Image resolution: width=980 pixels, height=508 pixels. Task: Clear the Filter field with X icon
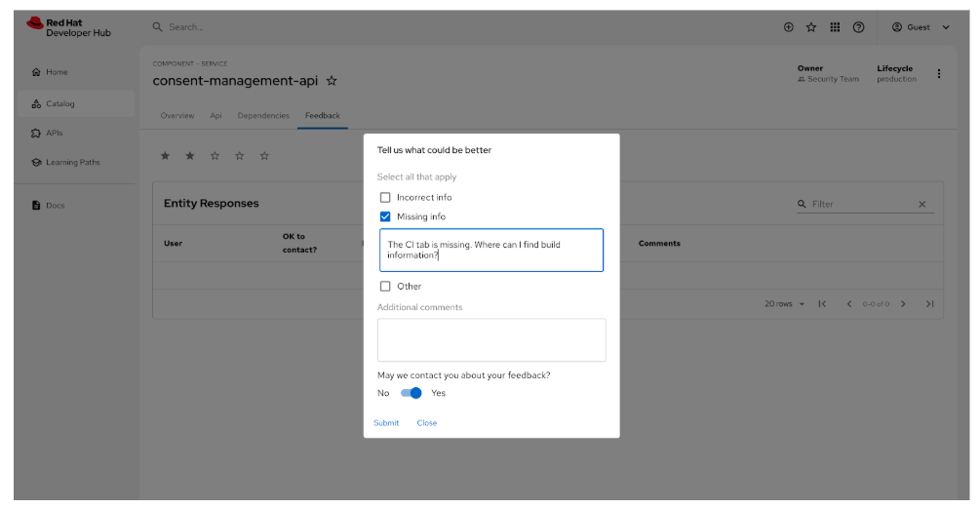tap(922, 205)
